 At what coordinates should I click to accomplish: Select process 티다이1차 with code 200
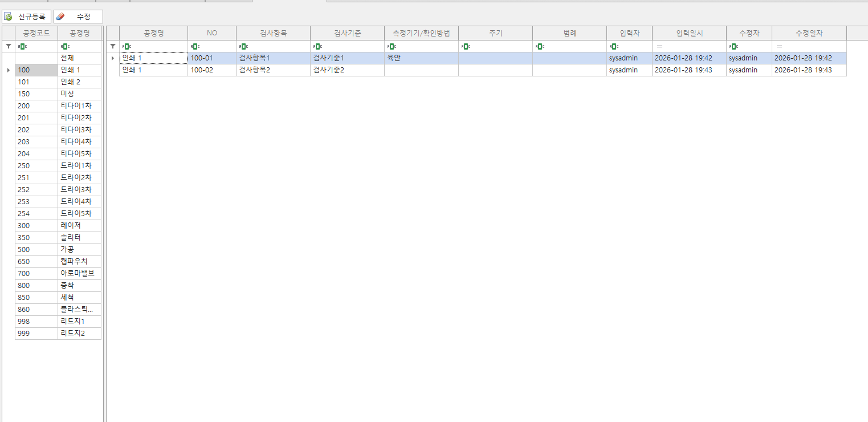(75, 106)
